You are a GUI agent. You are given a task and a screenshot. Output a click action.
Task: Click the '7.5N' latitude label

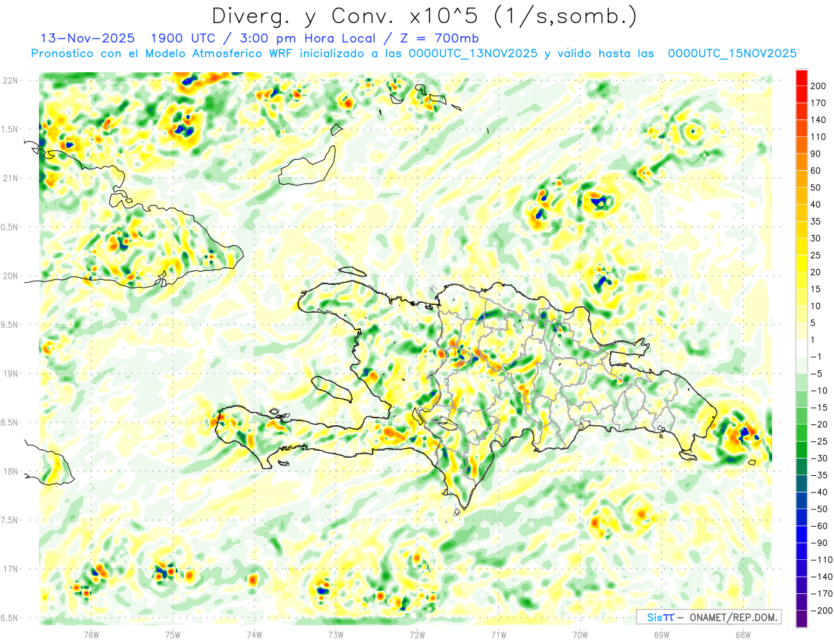pyautogui.click(x=10, y=520)
